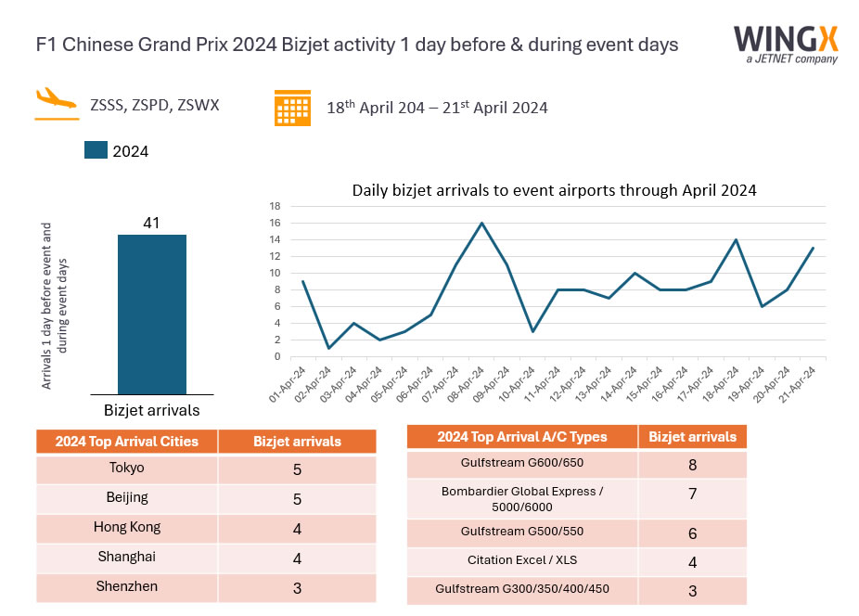Click the orange airplane landing icon
This screenshot has height=616, width=859.
(x=55, y=104)
